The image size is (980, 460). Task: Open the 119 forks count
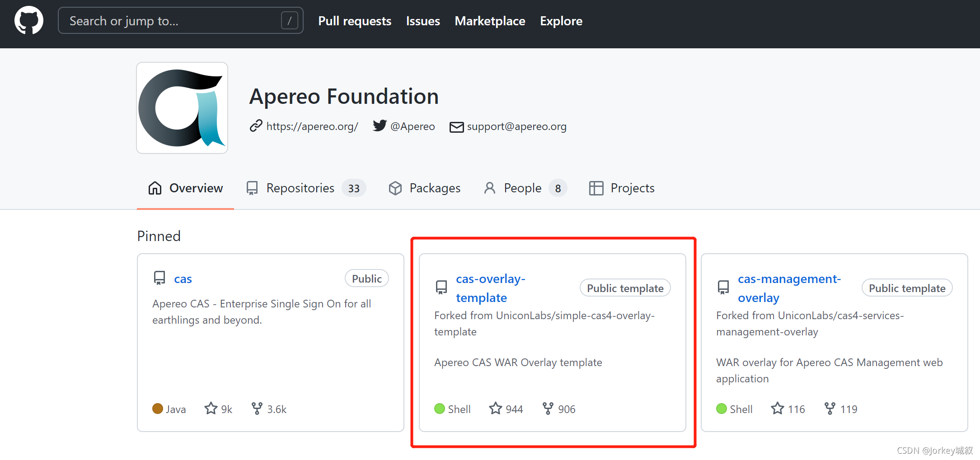point(849,409)
